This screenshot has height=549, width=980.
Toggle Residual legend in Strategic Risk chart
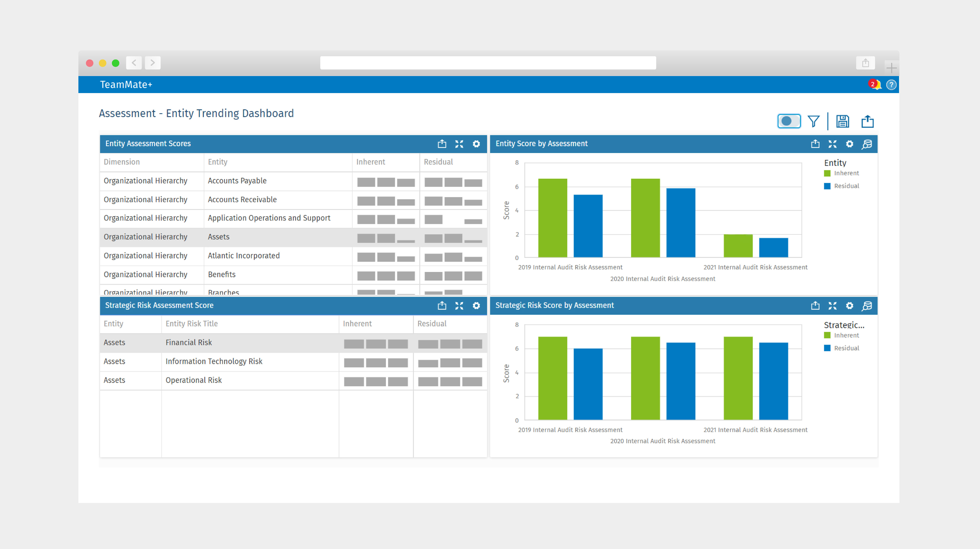coord(846,348)
